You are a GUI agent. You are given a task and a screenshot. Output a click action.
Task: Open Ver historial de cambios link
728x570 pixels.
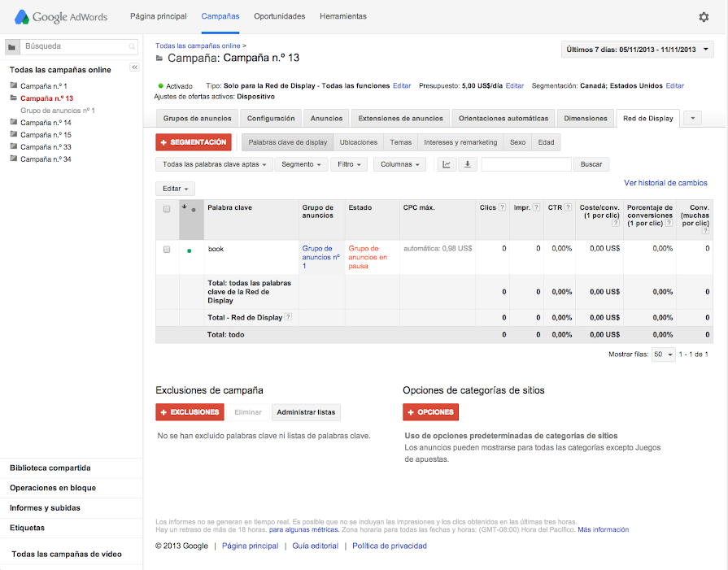665,183
